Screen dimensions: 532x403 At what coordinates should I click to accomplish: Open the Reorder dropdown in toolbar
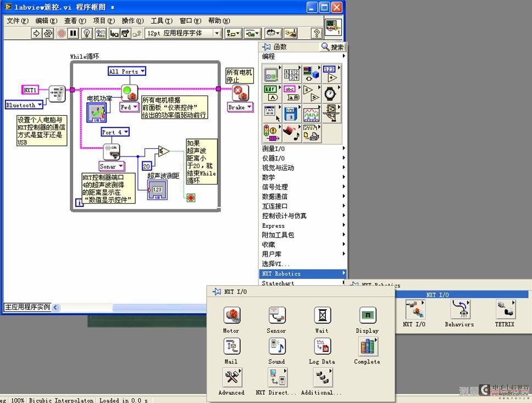click(x=273, y=33)
